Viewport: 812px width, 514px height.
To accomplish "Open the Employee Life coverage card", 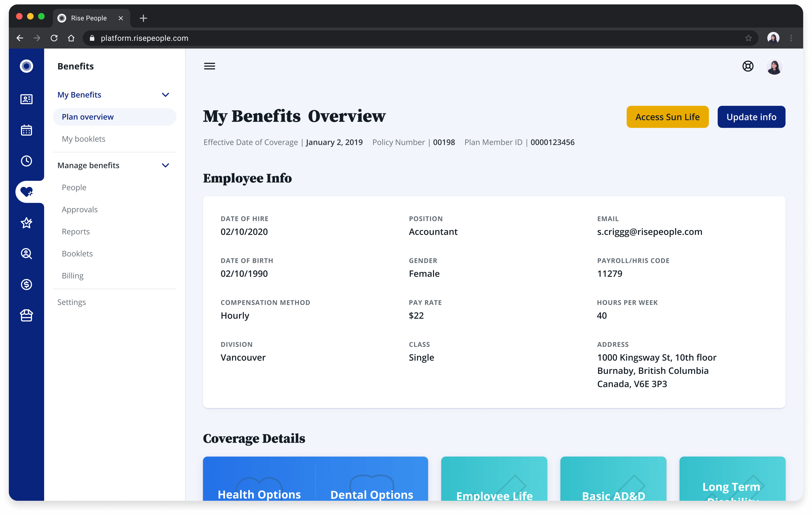I will click(x=494, y=479).
